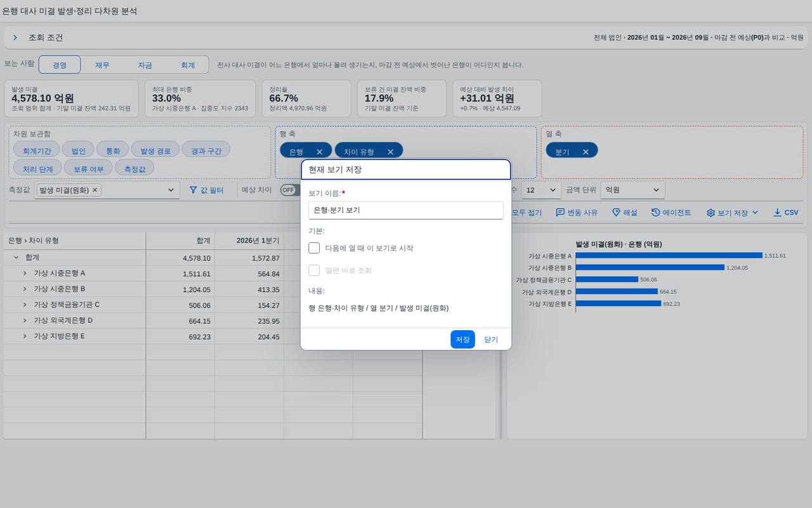Select the 발생 경로 dimension chip
The width and height of the screenshot is (812, 508).
coord(155,150)
